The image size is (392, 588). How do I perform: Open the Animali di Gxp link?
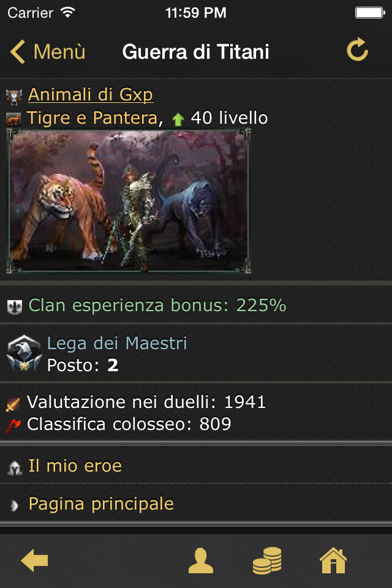pyautogui.click(x=91, y=94)
